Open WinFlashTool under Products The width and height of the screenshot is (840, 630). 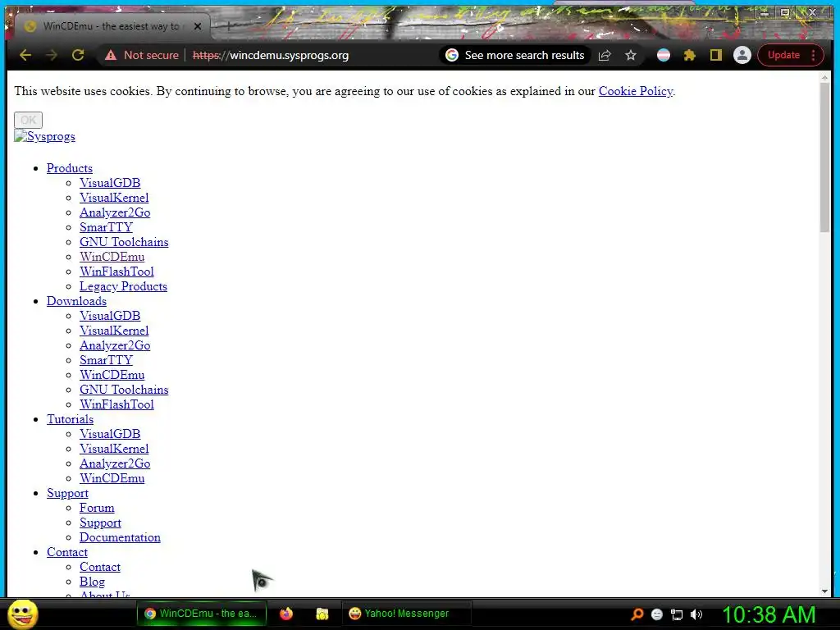pyautogui.click(x=116, y=272)
